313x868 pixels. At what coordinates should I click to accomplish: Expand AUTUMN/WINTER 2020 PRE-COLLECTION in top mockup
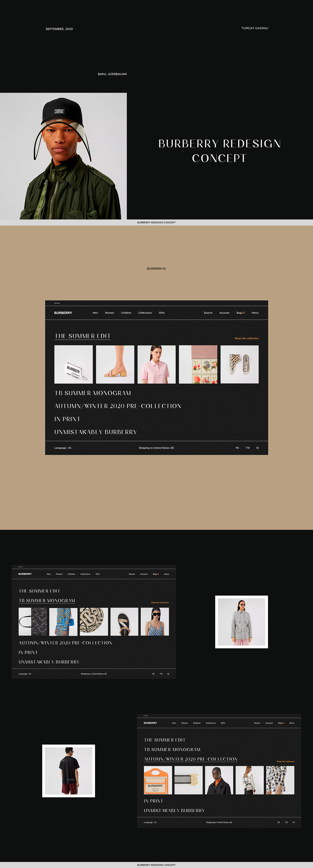coord(118,406)
